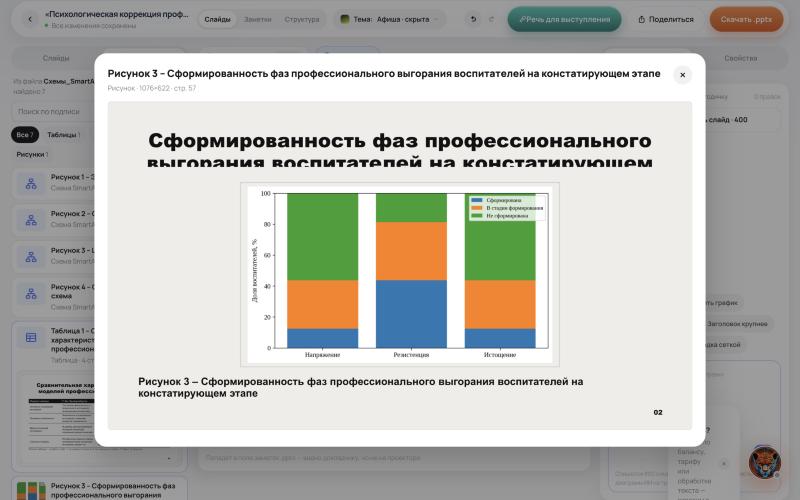Open the Рисунок 2 list item text
Screen dimensions: 800x500
tap(72, 219)
